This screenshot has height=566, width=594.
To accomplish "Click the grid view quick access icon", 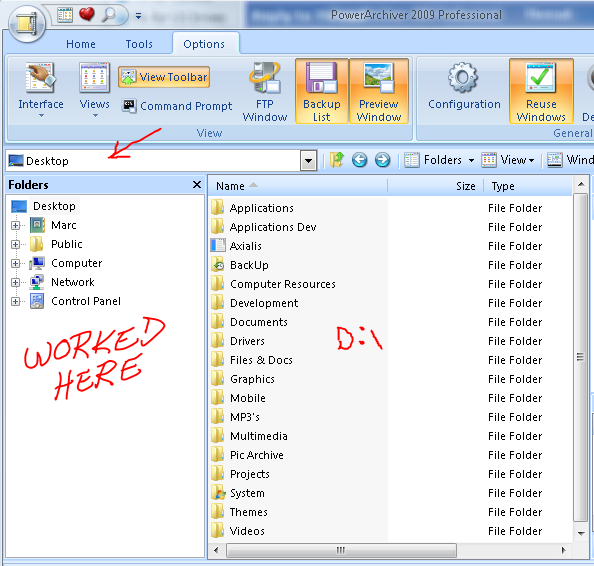I will (x=65, y=15).
